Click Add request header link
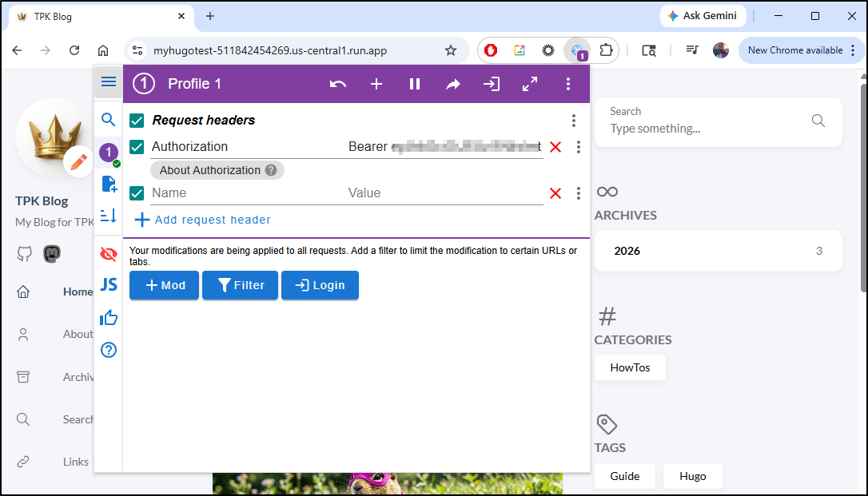The image size is (868, 496). [x=213, y=220]
